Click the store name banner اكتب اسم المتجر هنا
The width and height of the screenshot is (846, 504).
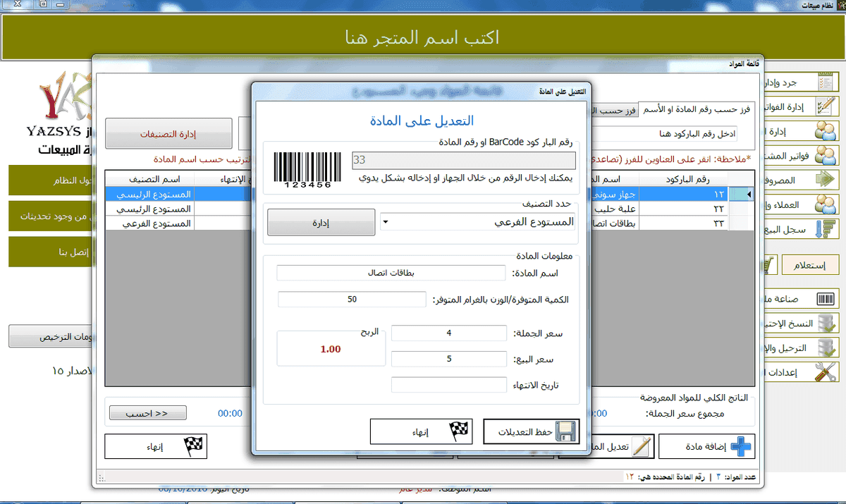pos(424,37)
